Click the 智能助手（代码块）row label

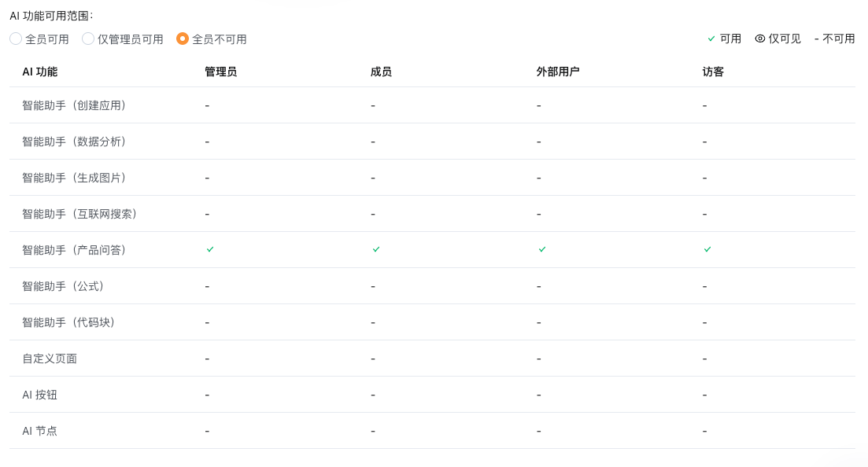[x=68, y=322]
